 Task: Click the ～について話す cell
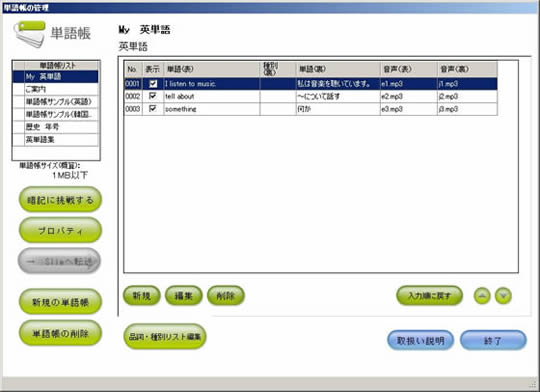click(x=338, y=96)
